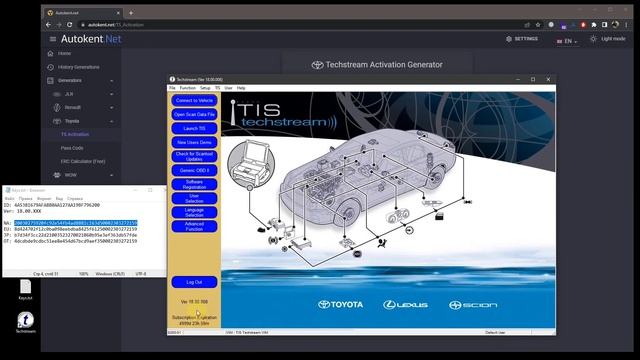The width and height of the screenshot is (640, 360).
Task: Expand the WOW submenu chevron
Action: (111, 175)
